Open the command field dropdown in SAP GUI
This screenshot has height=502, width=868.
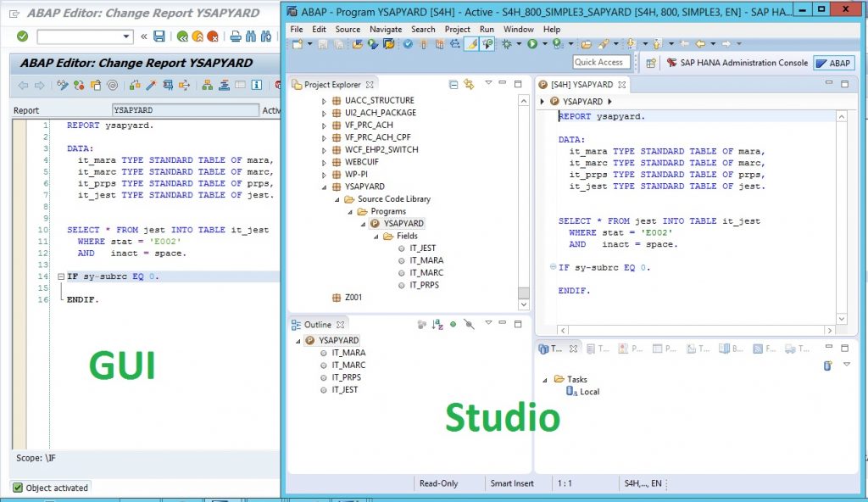(126, 36)
